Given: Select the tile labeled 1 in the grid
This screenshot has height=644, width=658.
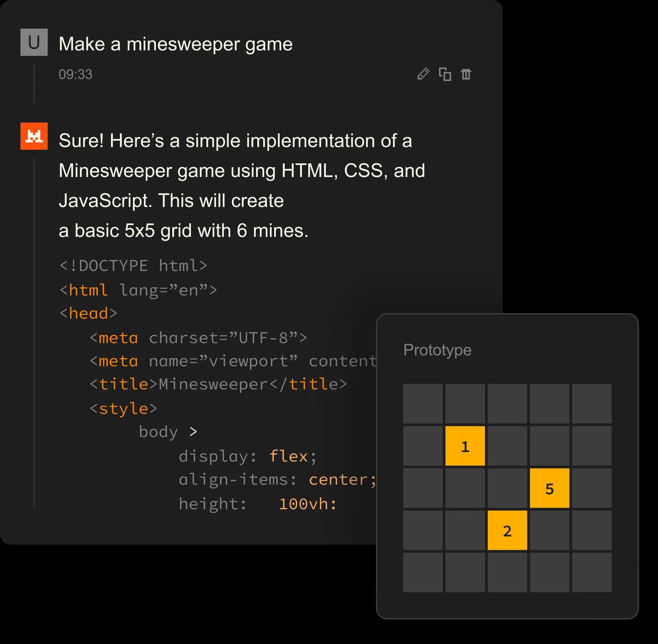Looking at the screenshot, I should (465, 445).
